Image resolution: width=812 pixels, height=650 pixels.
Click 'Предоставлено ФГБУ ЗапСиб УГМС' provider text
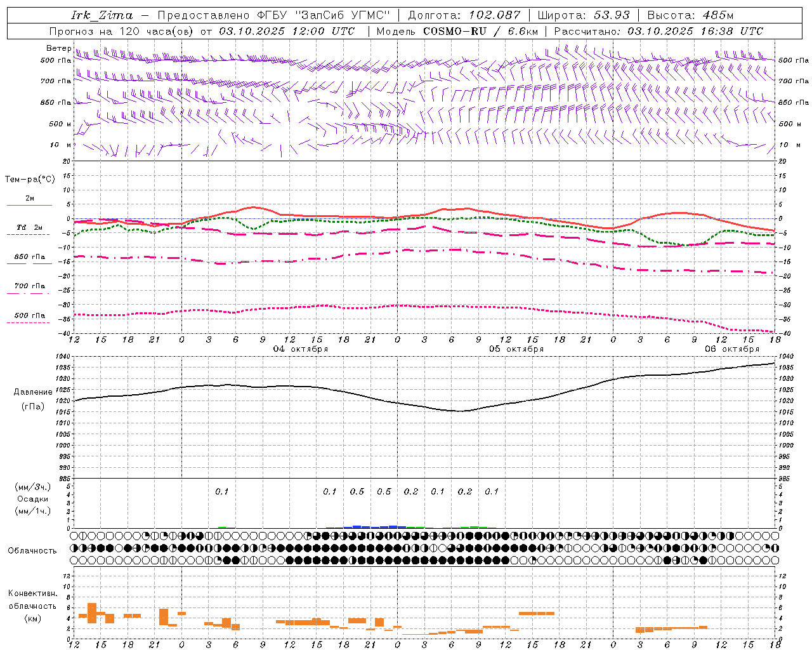point(273,15)
